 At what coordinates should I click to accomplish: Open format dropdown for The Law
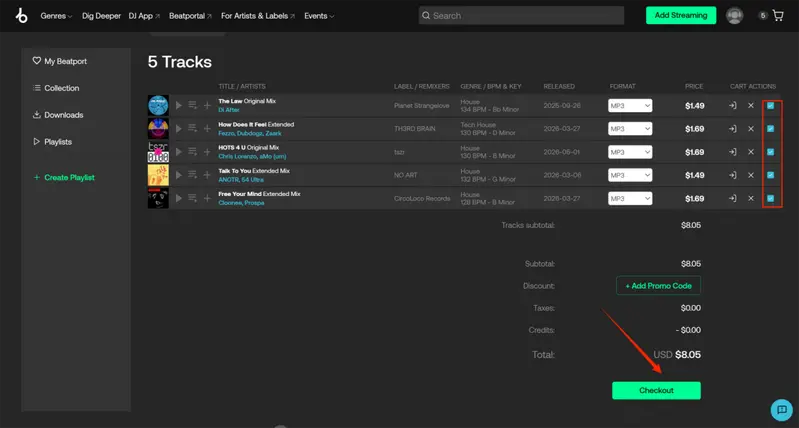click(x=630, y=105)
